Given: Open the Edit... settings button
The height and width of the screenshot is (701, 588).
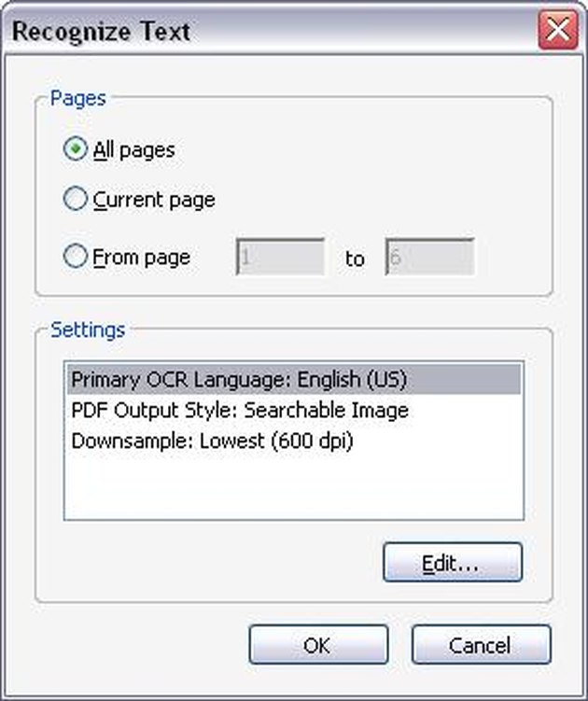Looking at the screenshot, I should [453, 563].
